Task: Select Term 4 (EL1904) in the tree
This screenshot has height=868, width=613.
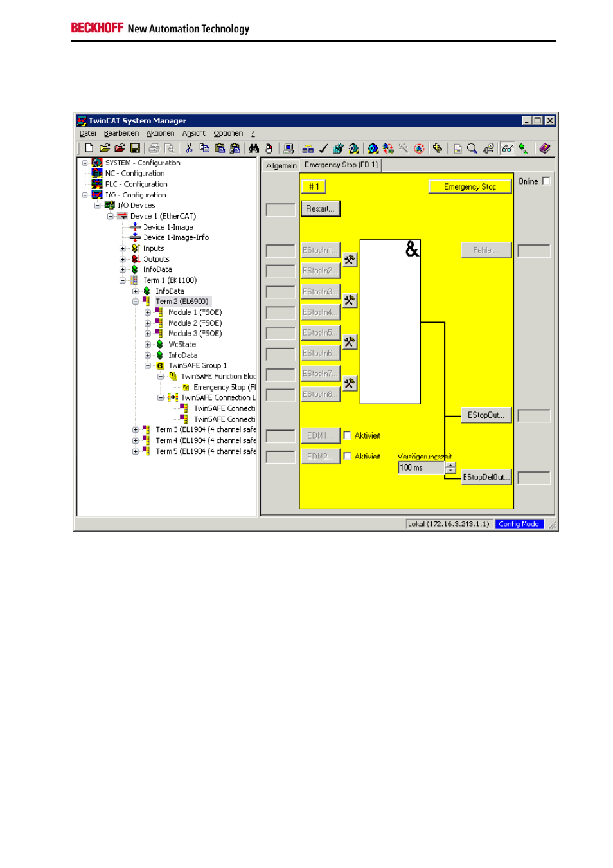Action: click(206, 441)
